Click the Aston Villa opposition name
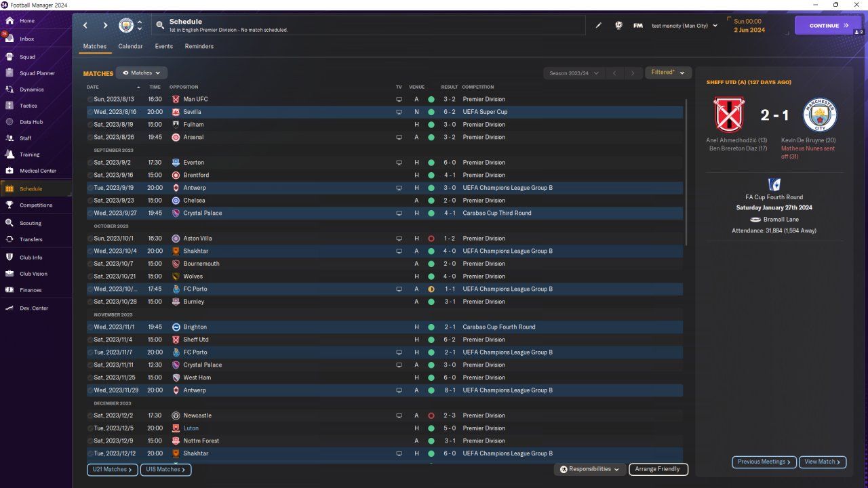 (197, 239)
